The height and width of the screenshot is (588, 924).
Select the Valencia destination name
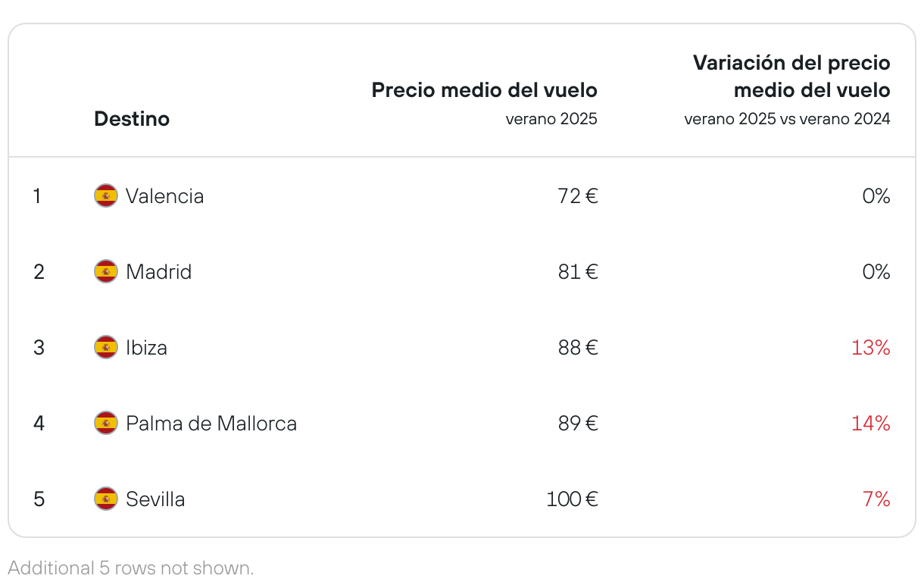(x=165, y=196)
